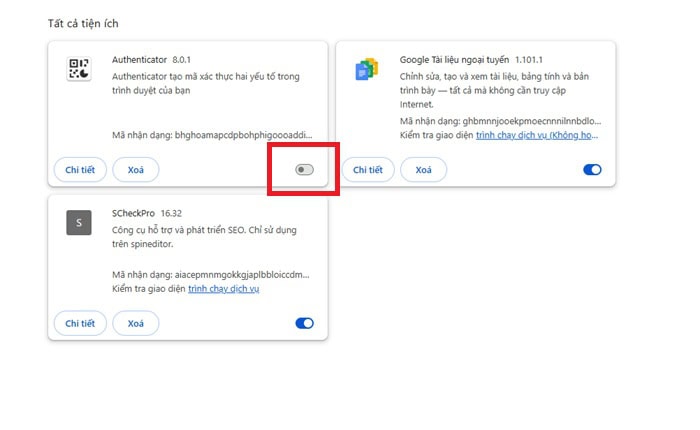700x430 pixels.
Task: Click the Authenticator extension name
Action: tap(139, 60)
